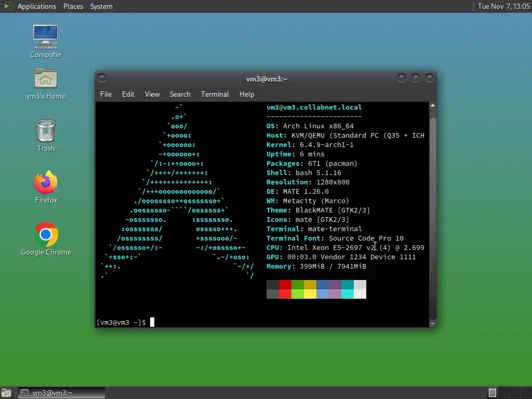Click the vm3@vm3.collabnet.local header text

coord(314,107)
